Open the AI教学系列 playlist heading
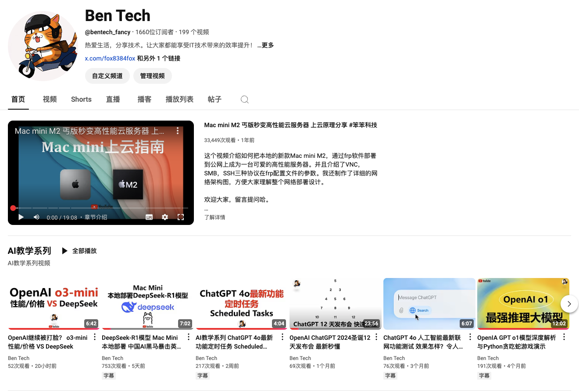This screenshot has height=392, width=579. click(29, 251)
